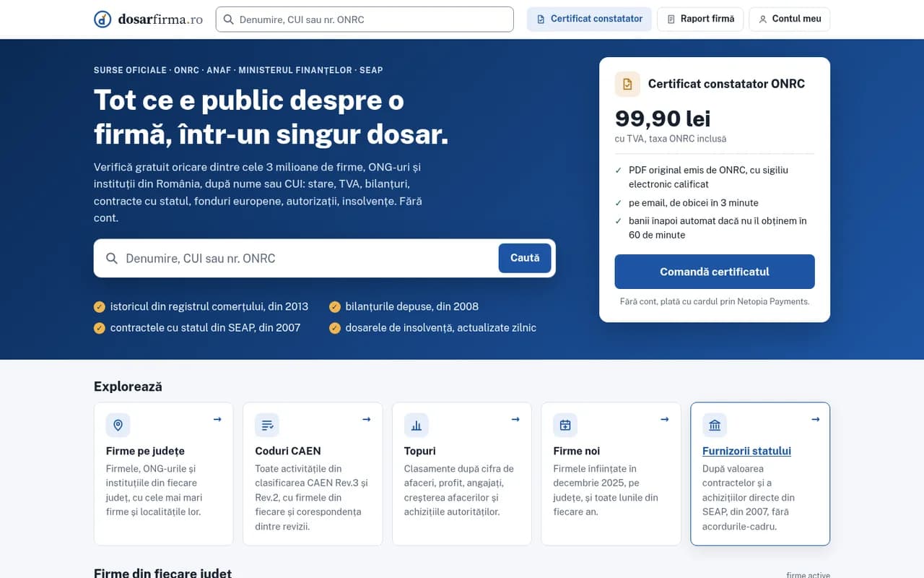Click 'cu TVA, taxa ONRC inclusă' text
This screenshot has width=924, height=578.
coord(671,139)
